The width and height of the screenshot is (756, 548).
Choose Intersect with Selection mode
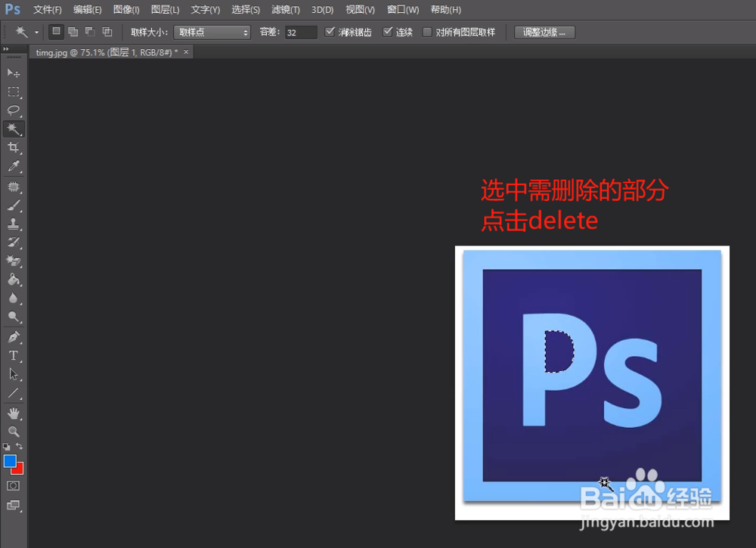[x=107, y=32]
